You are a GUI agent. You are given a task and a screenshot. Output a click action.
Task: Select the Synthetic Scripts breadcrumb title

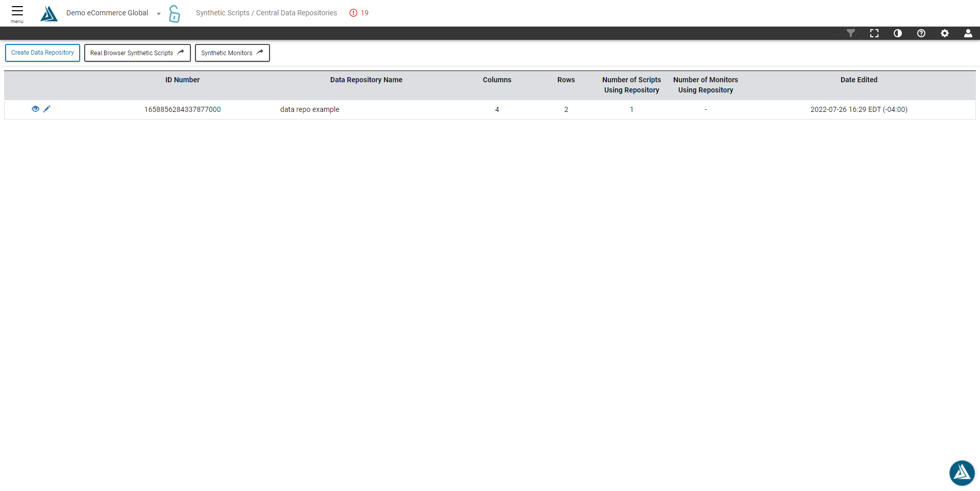pos(223,13)
